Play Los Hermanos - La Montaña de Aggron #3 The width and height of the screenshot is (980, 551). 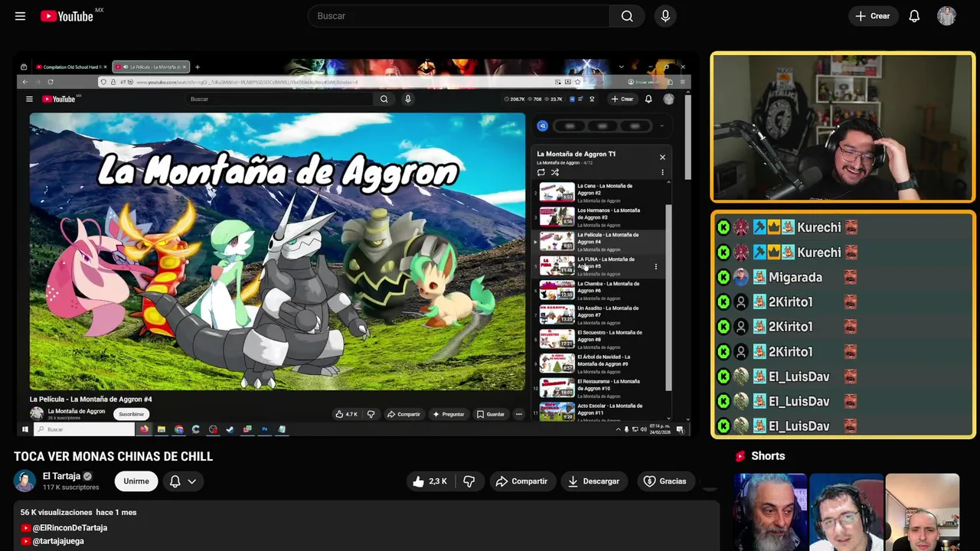click(598, 217)
